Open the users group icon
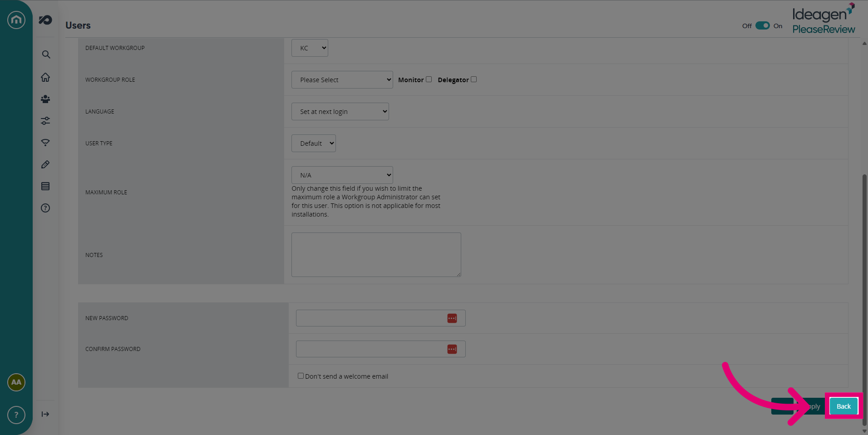Screen dimensions: 868x435 [x=45, y=99]
